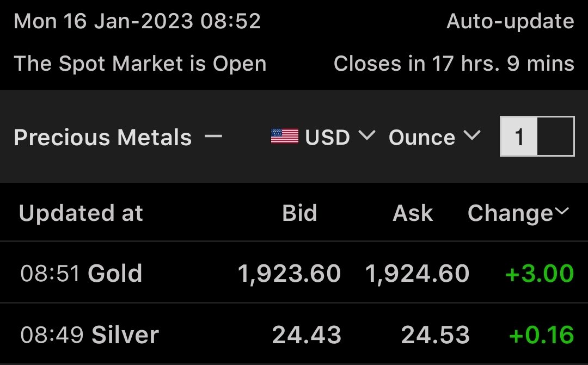Click Silver ask price 24.53
Screen dimensions: 588x365
click(x=435, y=335)
